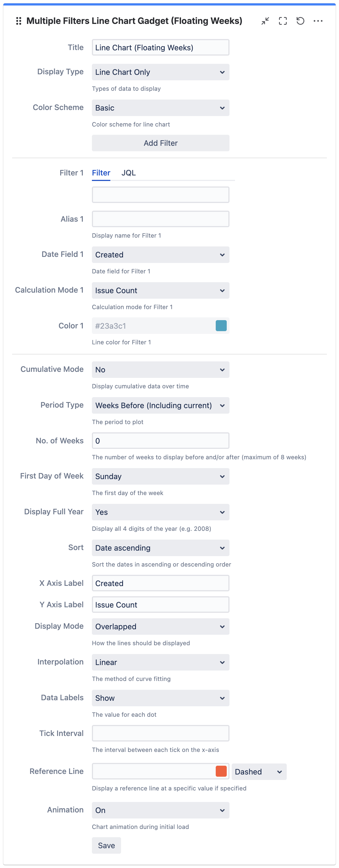Open the Period Type dropdown
The height and width of the screenshot is (868, 339).
coord(160,405)
